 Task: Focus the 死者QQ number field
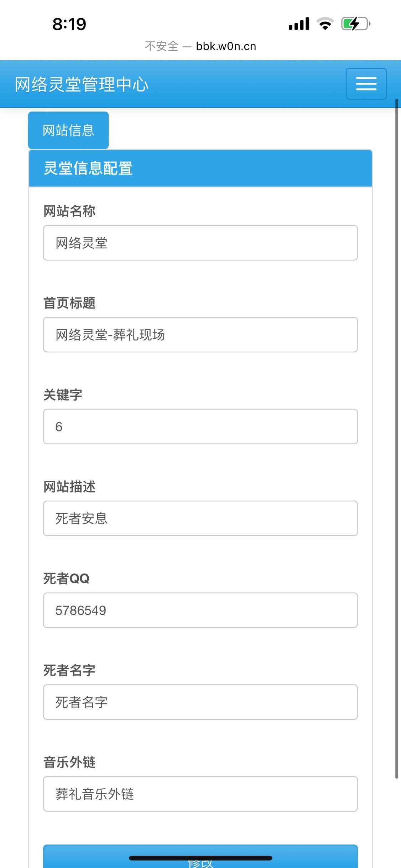click(200, 610)
